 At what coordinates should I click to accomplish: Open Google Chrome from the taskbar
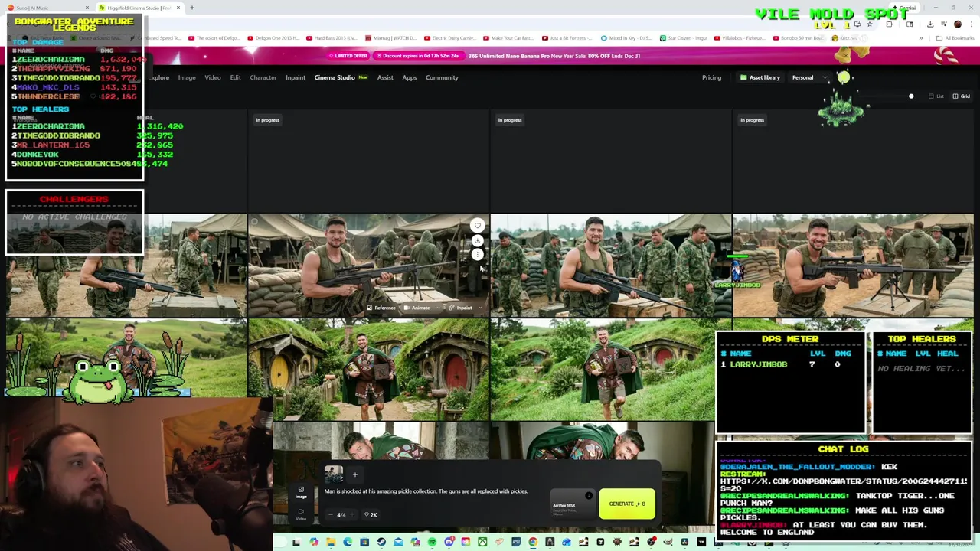[533, 543]
